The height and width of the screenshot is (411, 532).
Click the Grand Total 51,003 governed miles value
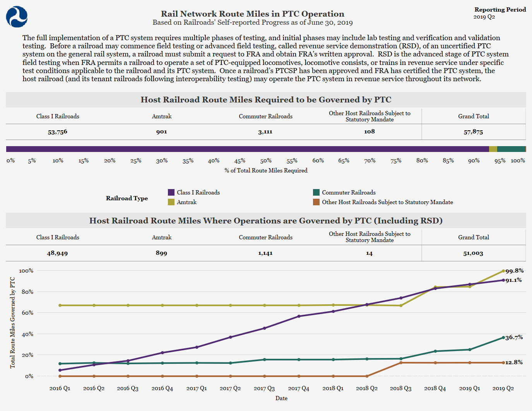[x=473, y=253]
